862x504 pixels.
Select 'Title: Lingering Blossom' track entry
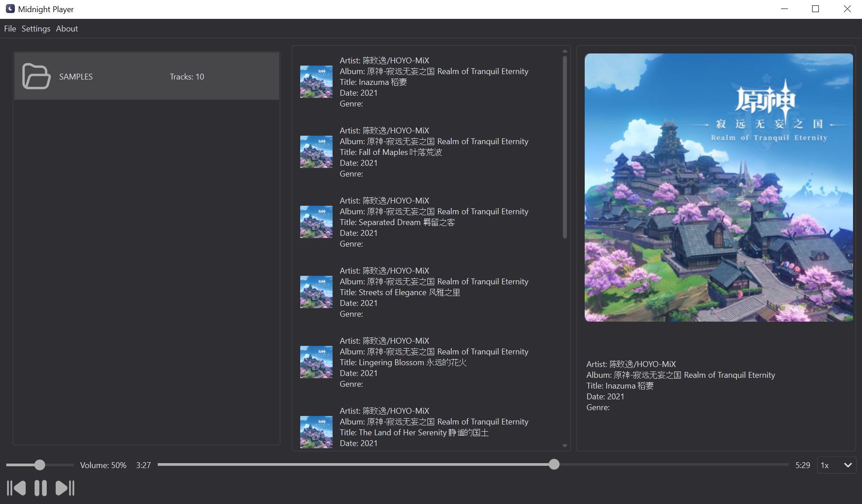(x=403, y=363)
